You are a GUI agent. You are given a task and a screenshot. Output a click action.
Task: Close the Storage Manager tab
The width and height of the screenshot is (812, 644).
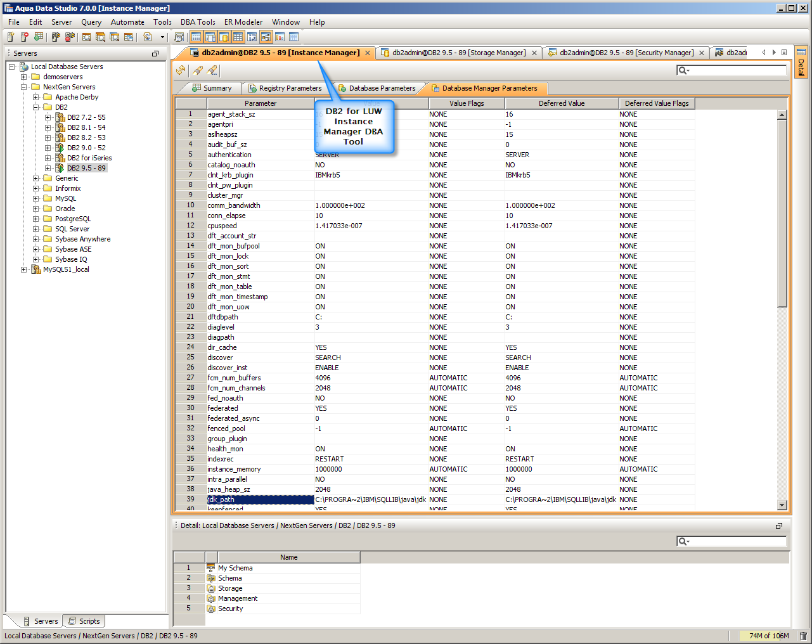(534, 53)
